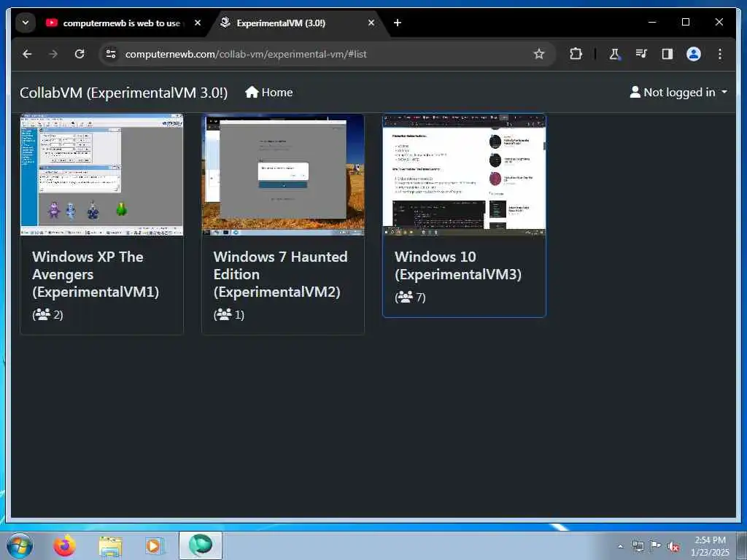This screenshot has height=560, width=747.
Task: Click the forward navigation arrow
Action: (x=53, y=54)
